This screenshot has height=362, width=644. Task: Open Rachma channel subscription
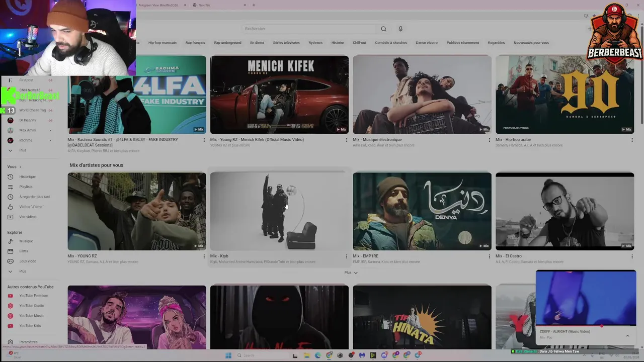(x=26, y=140)
